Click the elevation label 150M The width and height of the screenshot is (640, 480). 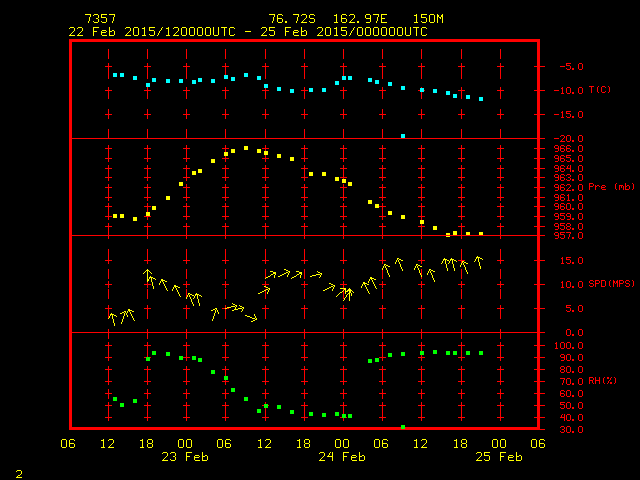pos(425,19)
